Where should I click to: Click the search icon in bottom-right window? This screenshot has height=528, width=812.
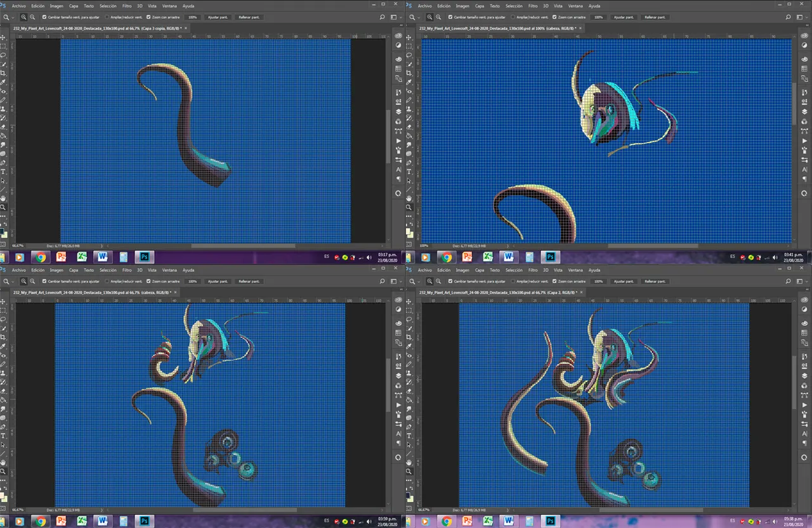789,281
